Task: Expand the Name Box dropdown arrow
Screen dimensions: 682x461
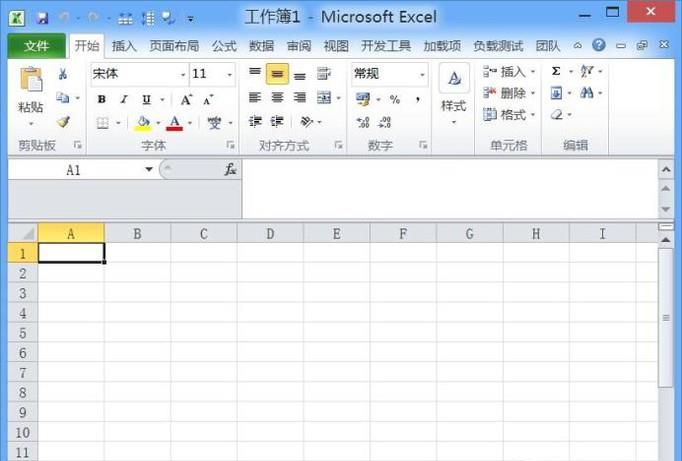Action: click(x=149, y=169)
